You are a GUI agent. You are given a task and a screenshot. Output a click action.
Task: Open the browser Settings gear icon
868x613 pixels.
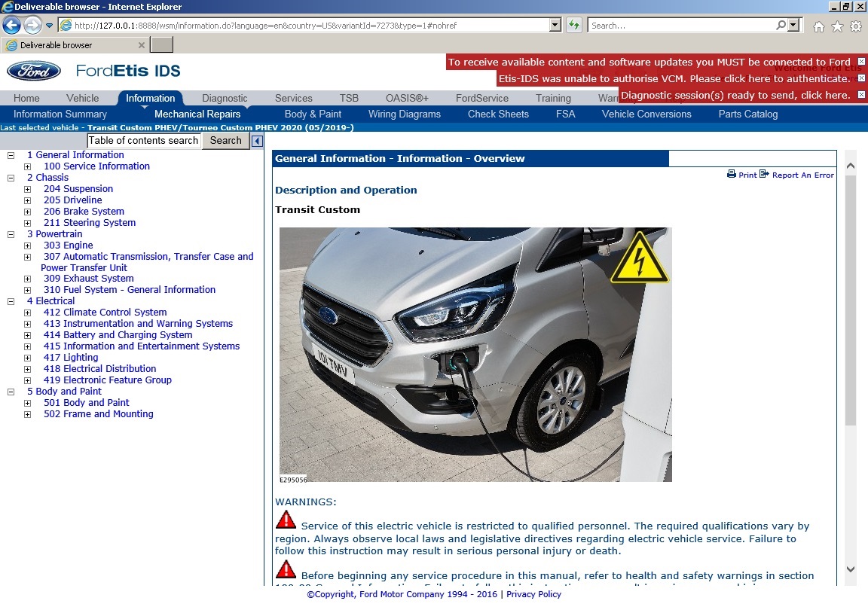click(855, 25)
